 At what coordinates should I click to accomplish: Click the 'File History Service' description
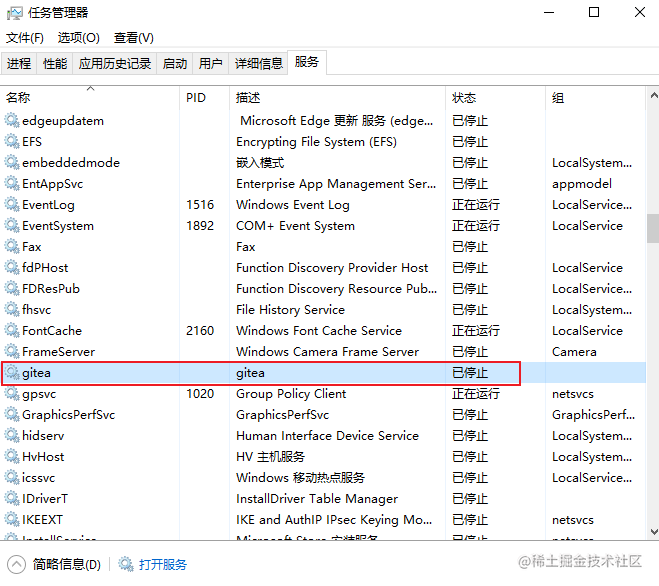[290, 310]
